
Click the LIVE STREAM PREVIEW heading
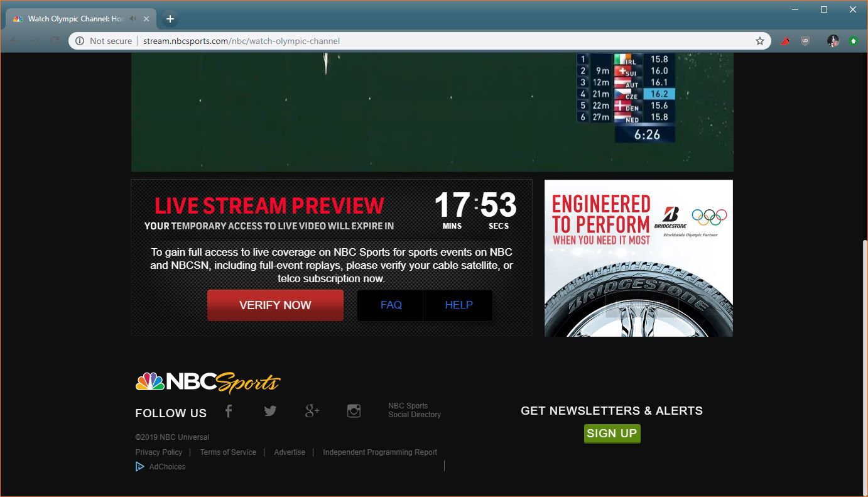[269, 205]
